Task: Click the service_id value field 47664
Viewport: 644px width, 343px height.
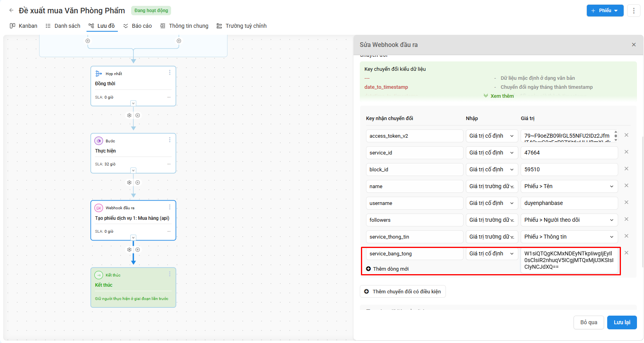Action: coord(569,153)
